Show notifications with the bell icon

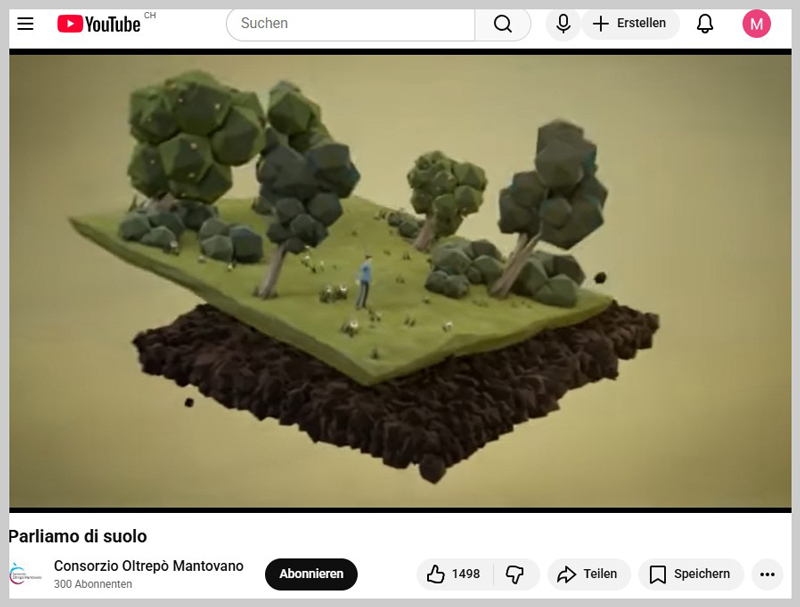(705, 24)
